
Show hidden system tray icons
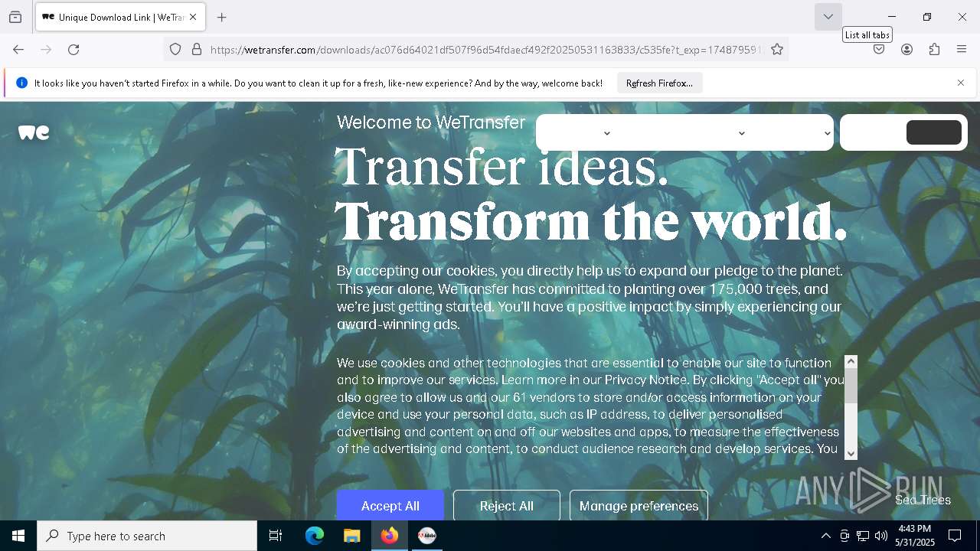[825, 536]
